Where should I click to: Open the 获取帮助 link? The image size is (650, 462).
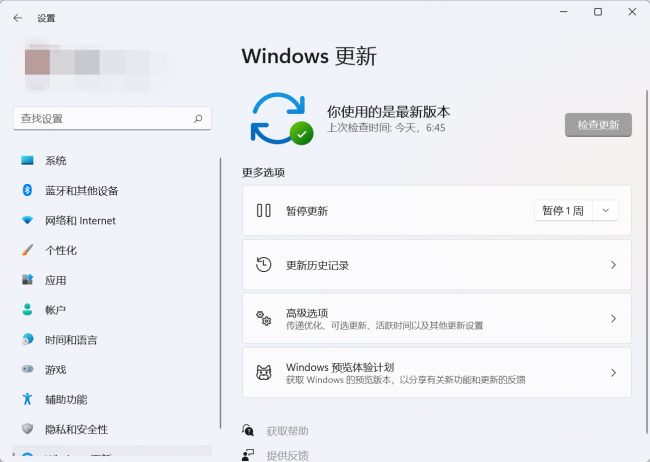[287, 431]
